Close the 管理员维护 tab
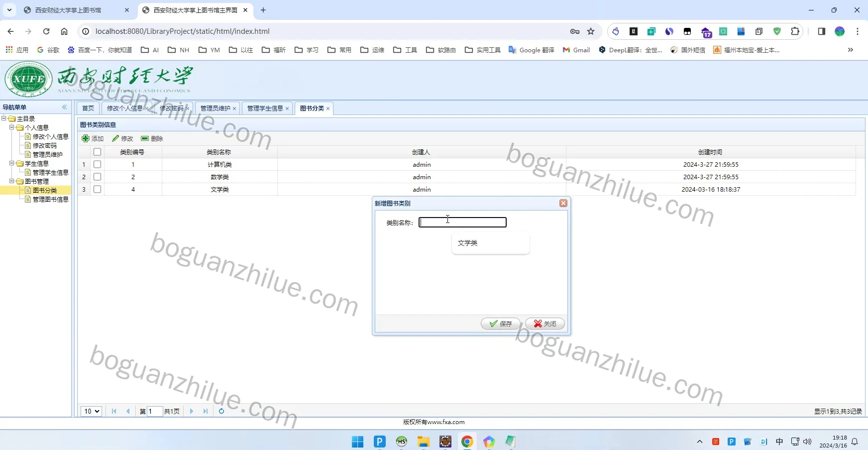868x450 pixels. click(x=234, y=109)
